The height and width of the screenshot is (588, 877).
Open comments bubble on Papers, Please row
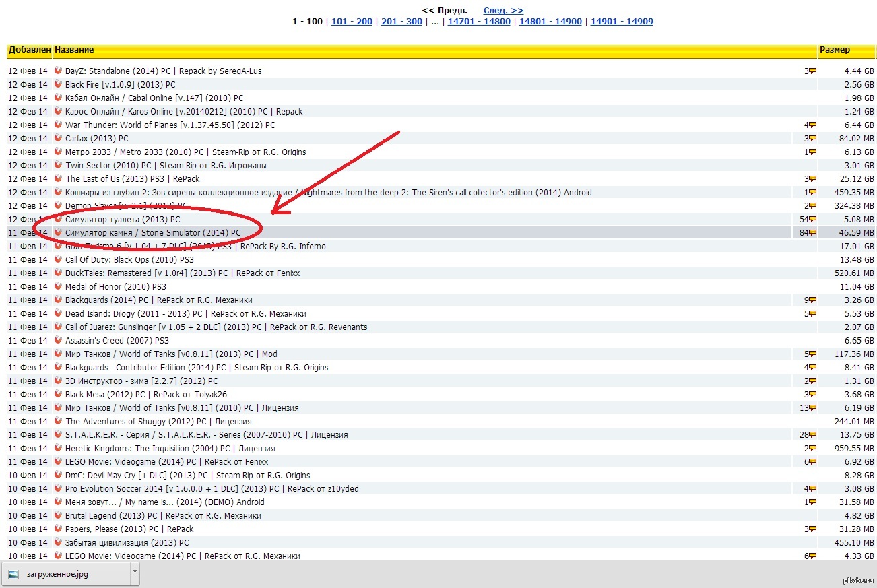(x=812, y=529)
